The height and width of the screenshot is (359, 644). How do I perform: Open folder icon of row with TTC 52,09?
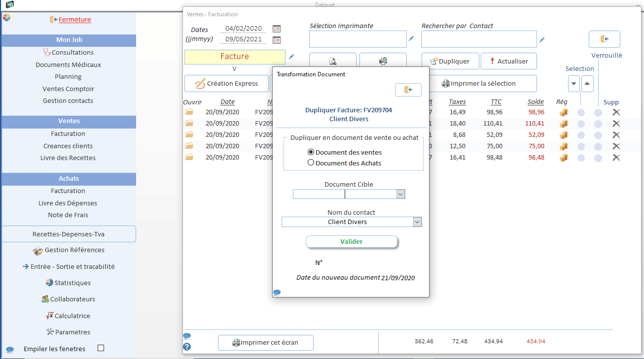click(189, 134)
